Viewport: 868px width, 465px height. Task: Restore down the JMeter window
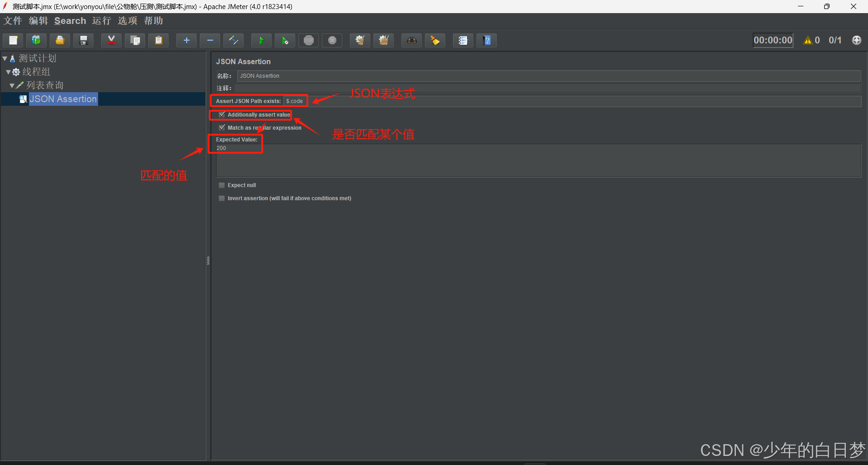(827, 6)
